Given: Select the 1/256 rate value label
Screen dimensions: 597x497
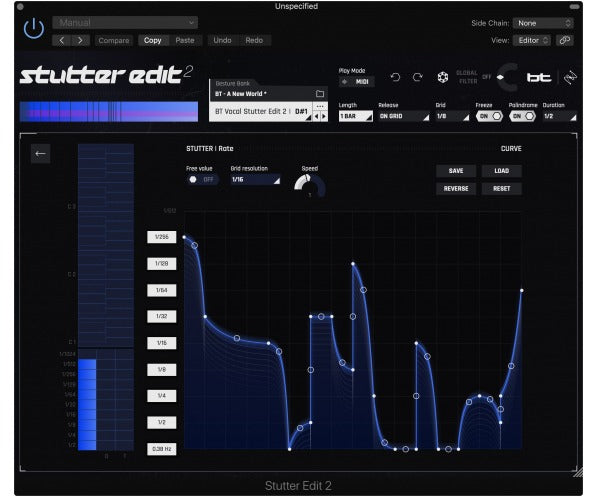Looking at the screenshot, I should [162, 237].
